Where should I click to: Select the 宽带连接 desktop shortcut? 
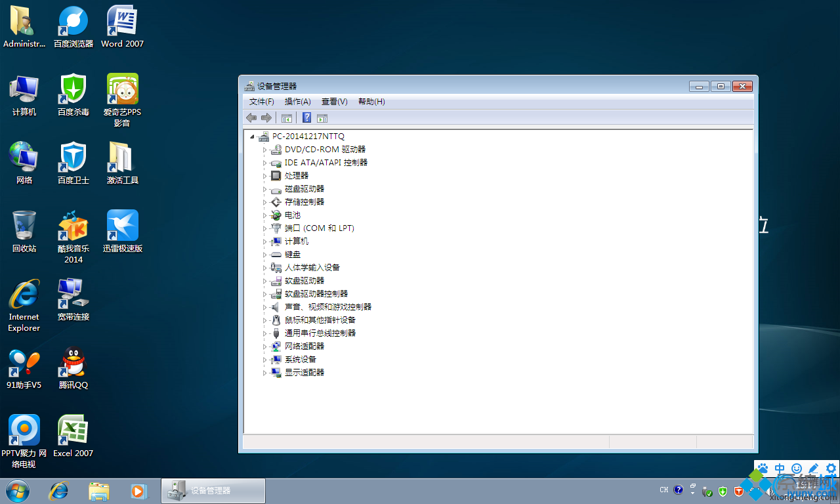(x=73, y=301)
